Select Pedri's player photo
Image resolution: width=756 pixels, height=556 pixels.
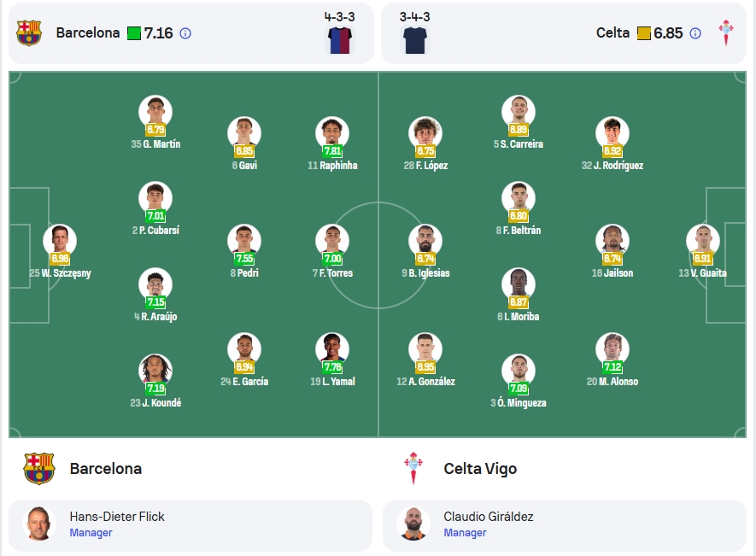(x=244, y=241)
